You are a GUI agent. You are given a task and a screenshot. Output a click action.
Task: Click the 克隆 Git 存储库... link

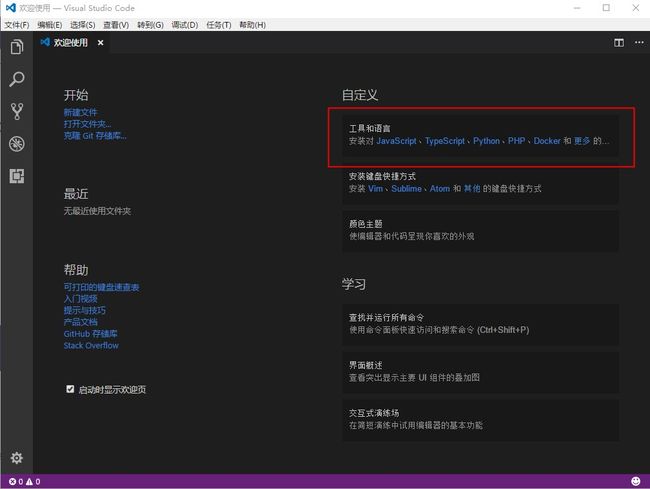95,136
